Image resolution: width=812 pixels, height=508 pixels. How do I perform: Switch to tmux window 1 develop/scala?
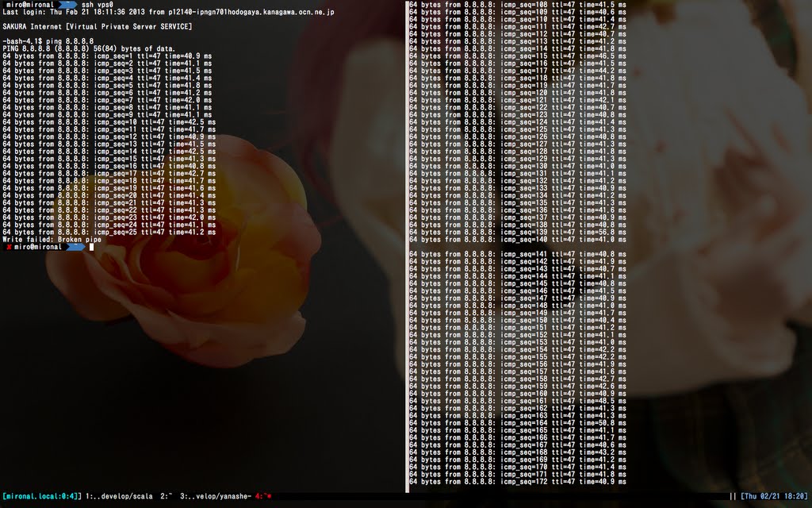coord(119,497)
